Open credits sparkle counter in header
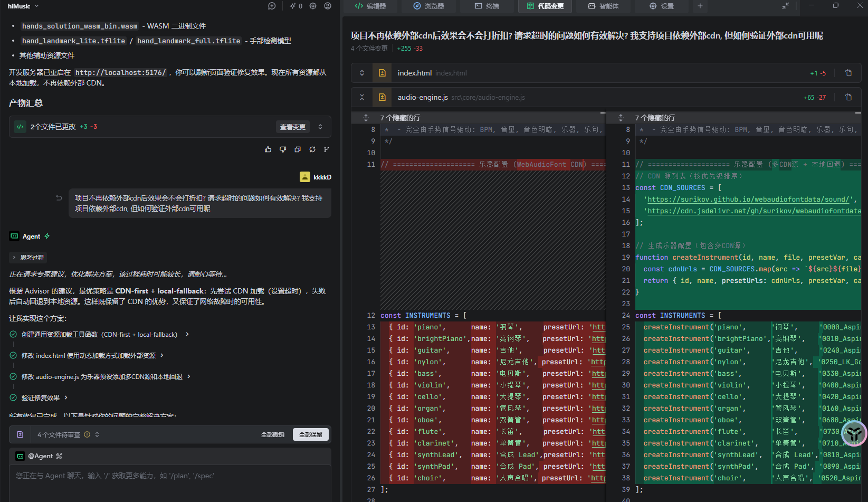Viewport: 868px width, 502px height. pyautogui.click(x=296, y=6)
